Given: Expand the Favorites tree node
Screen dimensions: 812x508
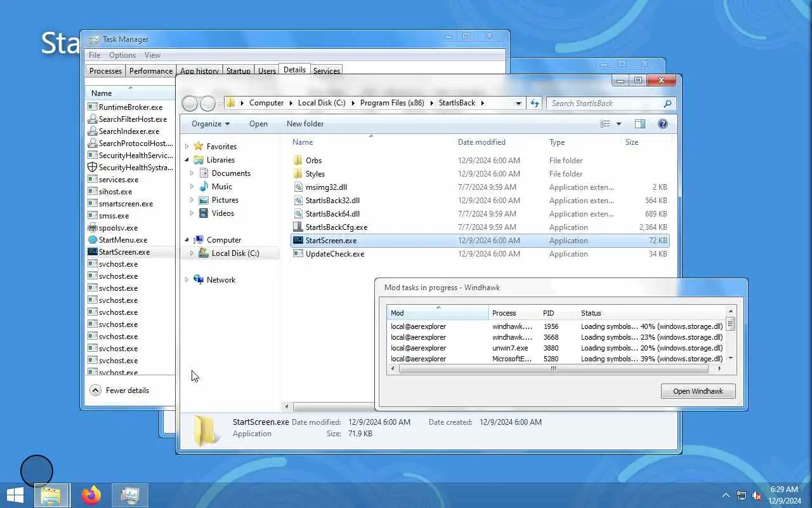Looking at the screenshot, I should pyautogui.click(x=187, y=147).
